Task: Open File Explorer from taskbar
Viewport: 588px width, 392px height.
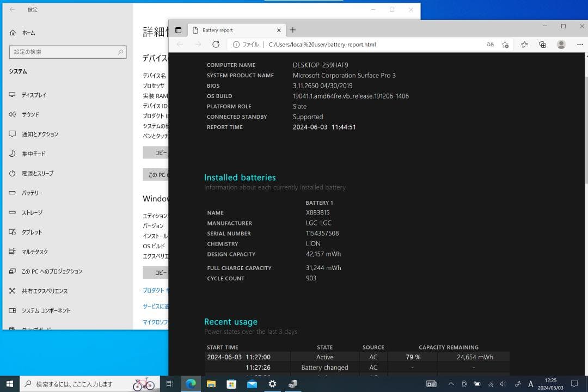Action: 211,384
